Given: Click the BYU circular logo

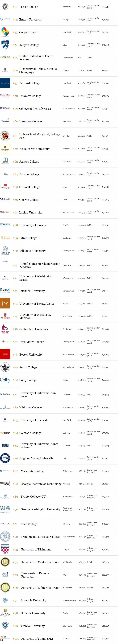Looking at the screenshot, I should [5, 458].
